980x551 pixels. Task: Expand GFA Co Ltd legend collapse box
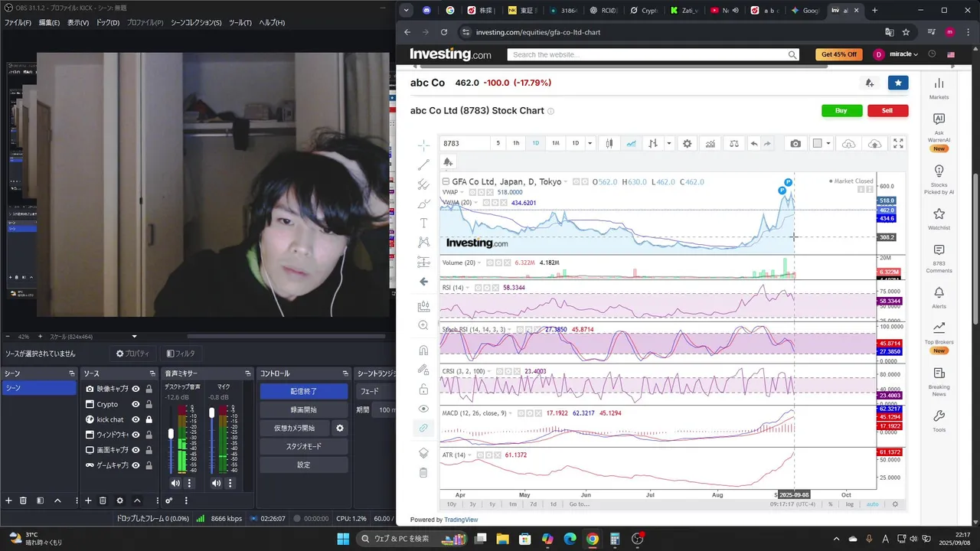click(x=446, y=181)
